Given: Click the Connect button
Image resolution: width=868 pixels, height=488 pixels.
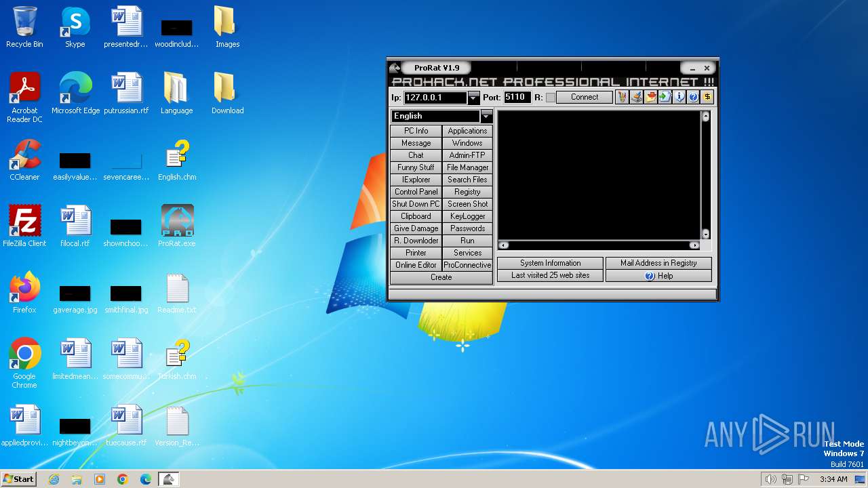Looking at the screenshot, I should tap(585, 98).
